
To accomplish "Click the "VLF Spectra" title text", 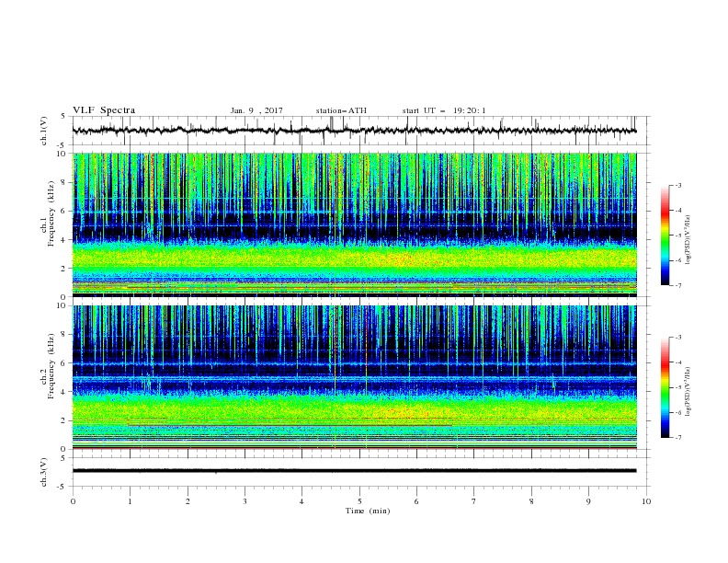I will (104, 110).
